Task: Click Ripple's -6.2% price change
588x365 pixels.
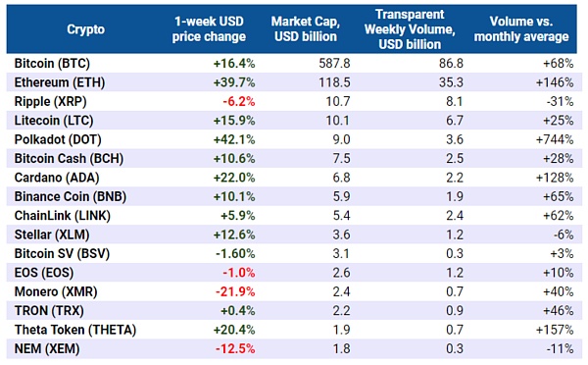Action: point(239,101)
